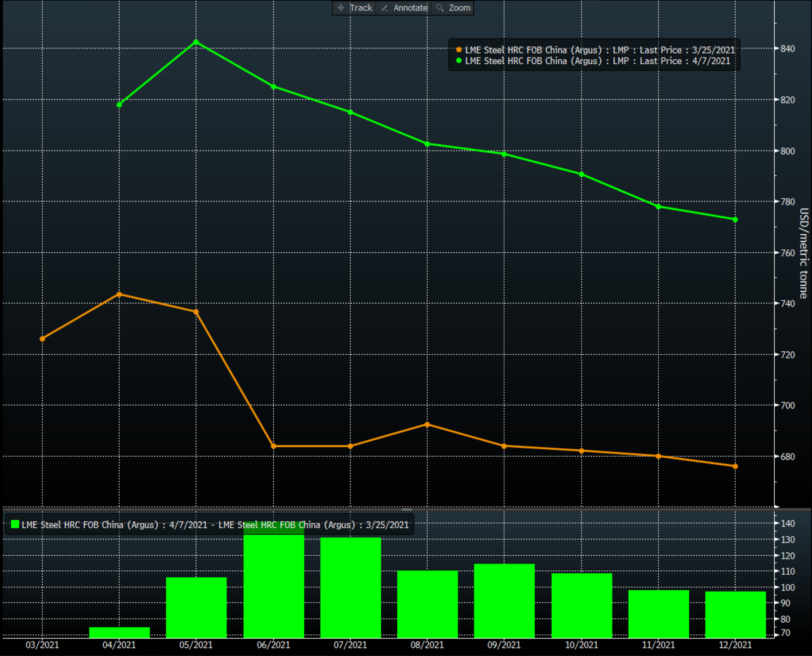Click the USD/metric tonne axis title
The image size is (812, 656).
pos(803,253)
